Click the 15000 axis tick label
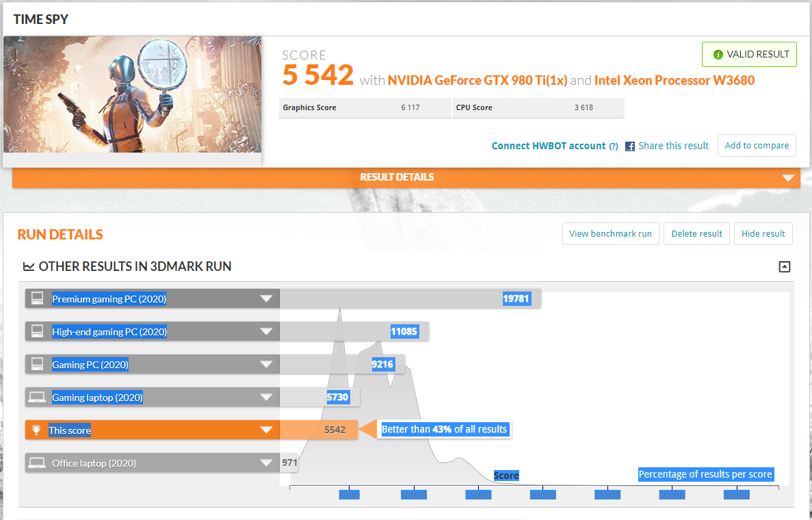The height and width of the screenshot is (520, 812). click(478, 495)
